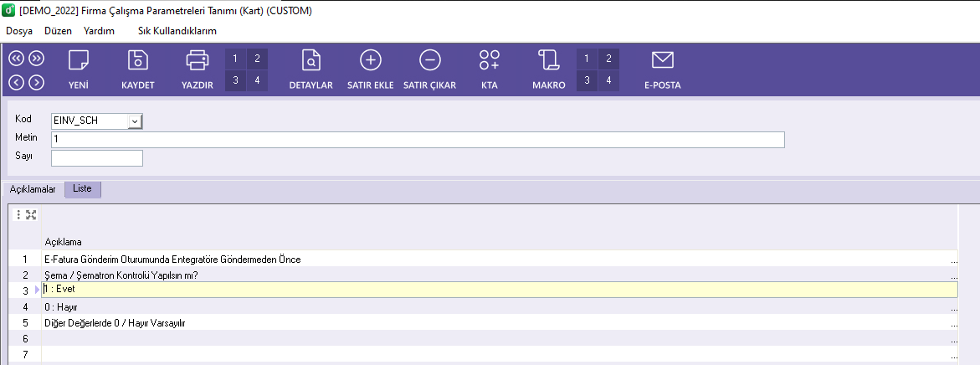Expand the Kod dropdown list
This screenshot has height=365, width=980.
click(x=136, y=121)
